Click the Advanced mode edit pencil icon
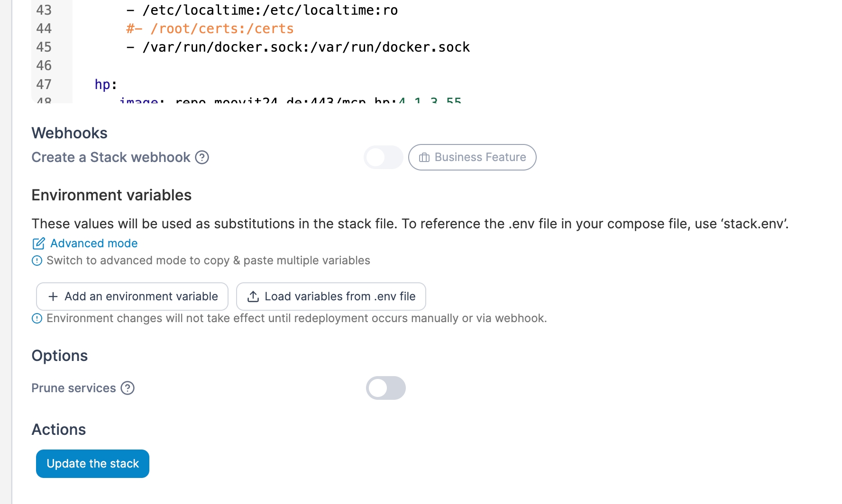Screen dimensions: 842x504 pyautogui.click(x=38, y=243)
